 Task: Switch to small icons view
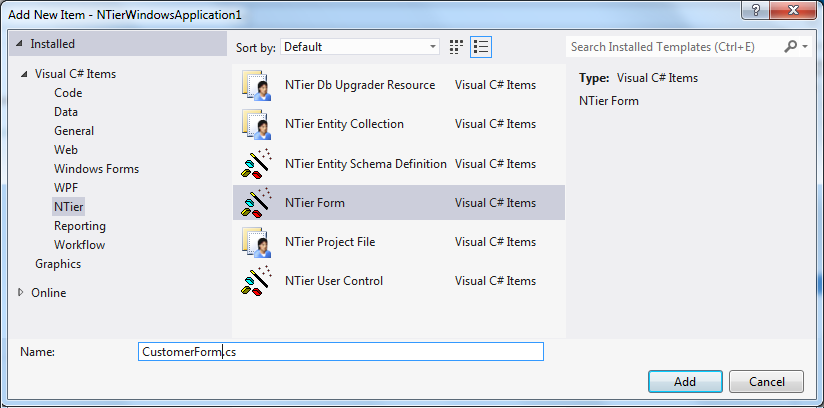(x=457, y=47)
